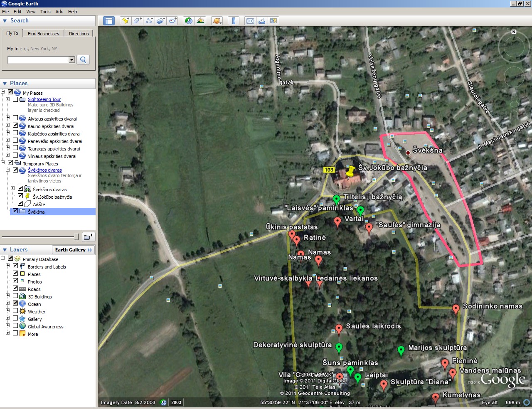Viewport: 532px width, 409px height.
Task: Uncheck Kauno apskrities dvarai checkbox
Action: (x=15, y=126)
